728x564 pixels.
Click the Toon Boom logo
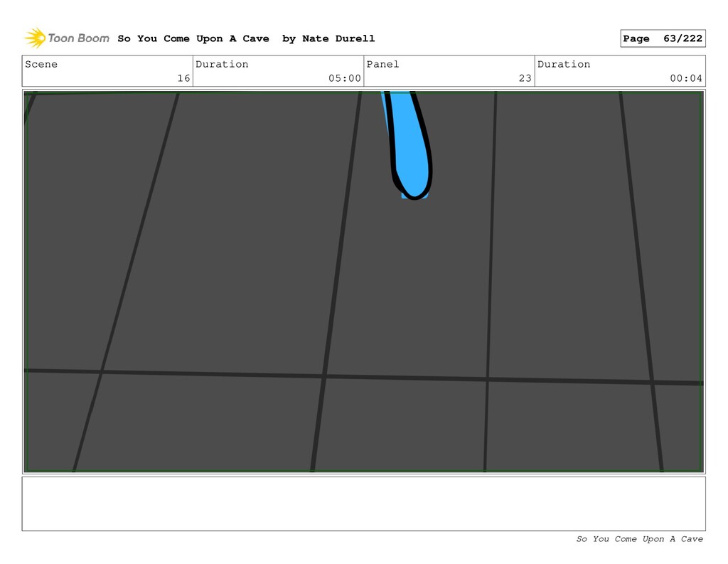(x=67, y=38)
